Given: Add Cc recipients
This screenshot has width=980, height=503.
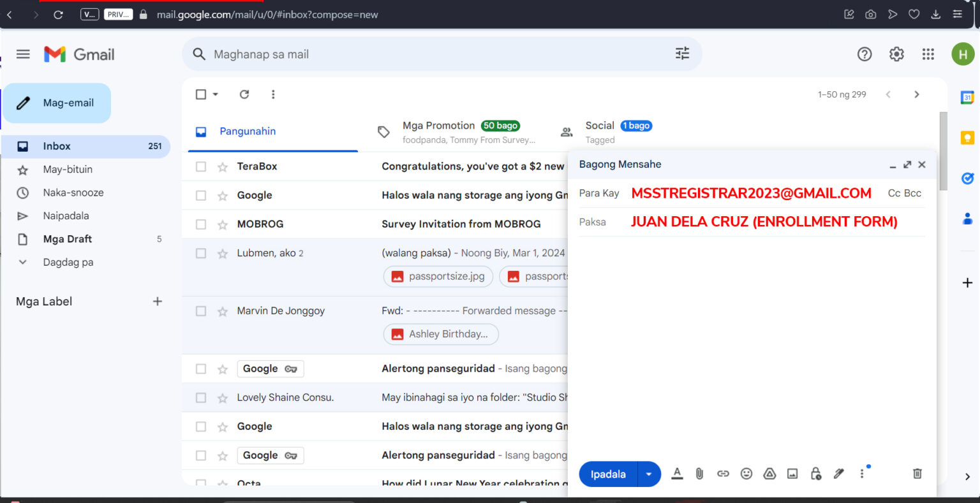Looking at the screenshot, I should (894, 193).
